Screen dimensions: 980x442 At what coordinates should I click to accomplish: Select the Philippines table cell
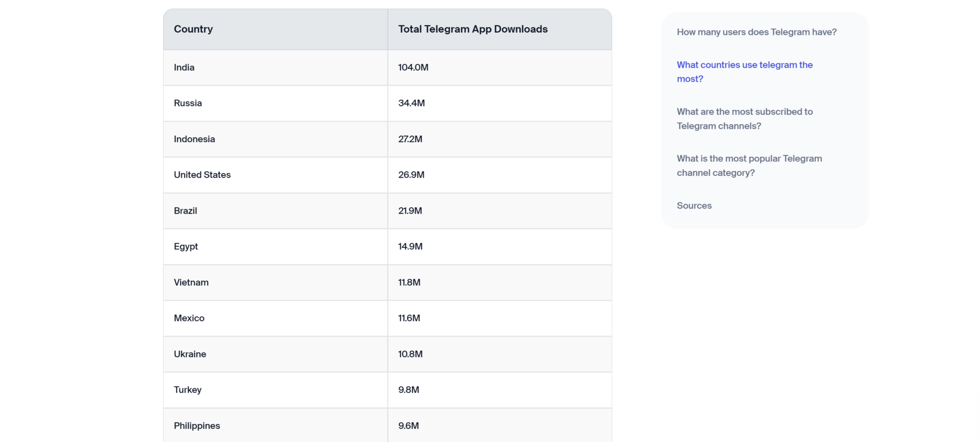coord(197,426)
